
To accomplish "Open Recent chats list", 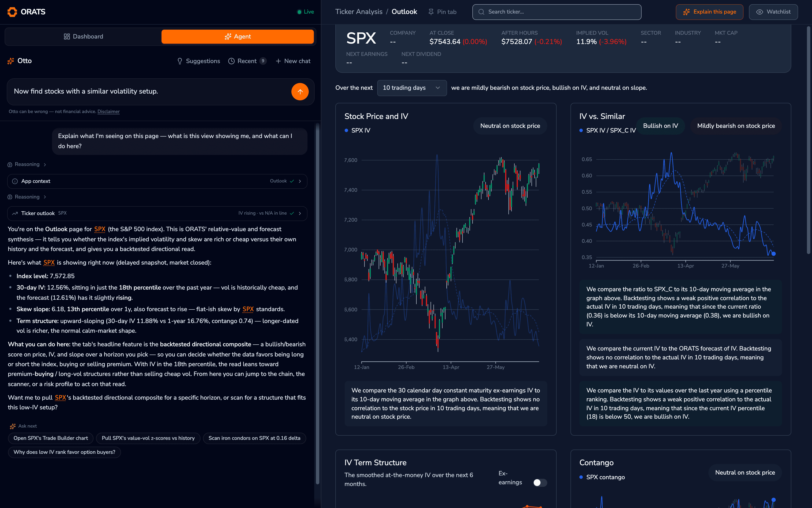I will click(x=247, y=61).
